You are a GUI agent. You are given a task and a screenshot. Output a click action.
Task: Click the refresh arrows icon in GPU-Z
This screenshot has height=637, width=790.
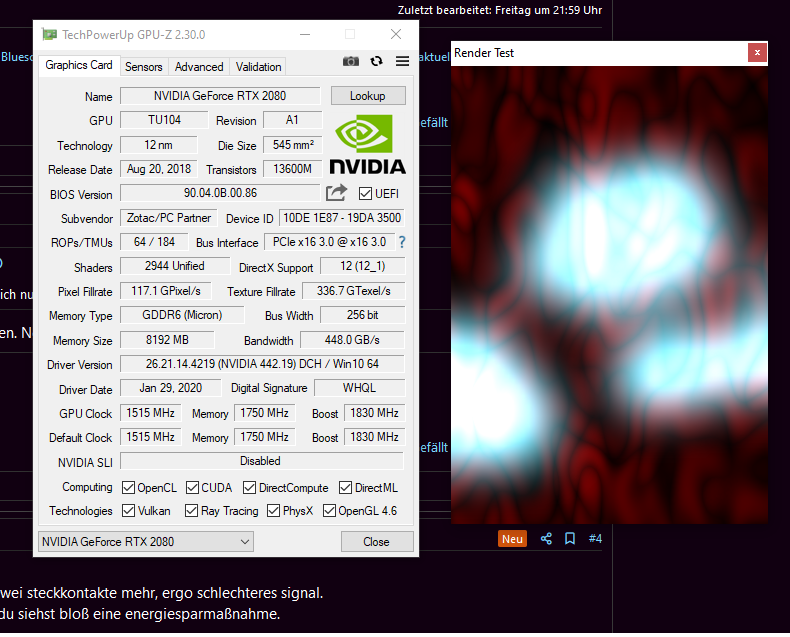[x=376, y=61]
